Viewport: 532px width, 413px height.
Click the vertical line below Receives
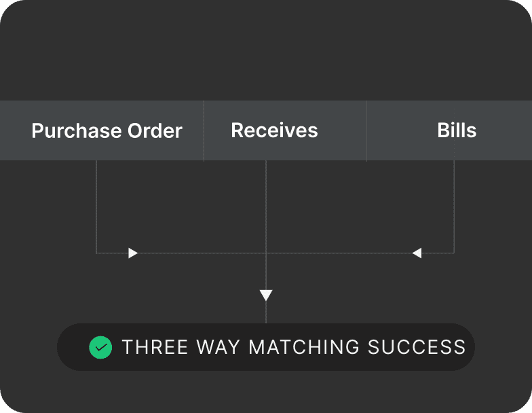266,204
